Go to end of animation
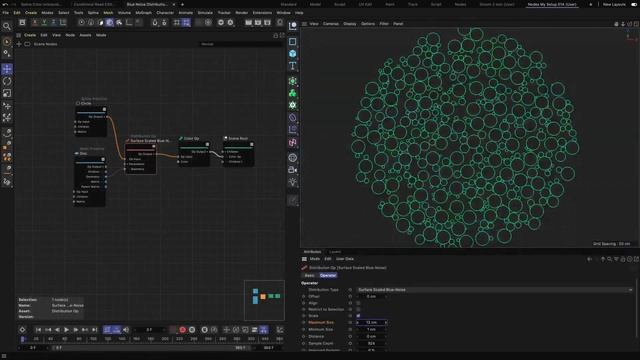This screenshot has height=360, width=640. coord(94,330)
